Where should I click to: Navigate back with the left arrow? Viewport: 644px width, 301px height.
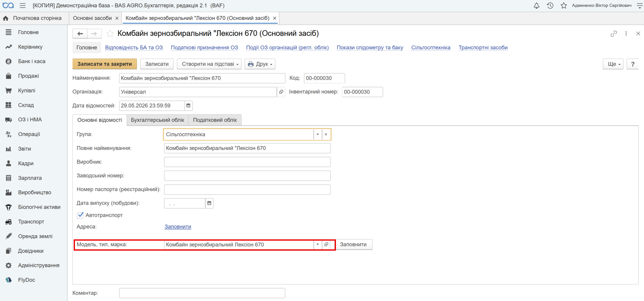point(80,34)
